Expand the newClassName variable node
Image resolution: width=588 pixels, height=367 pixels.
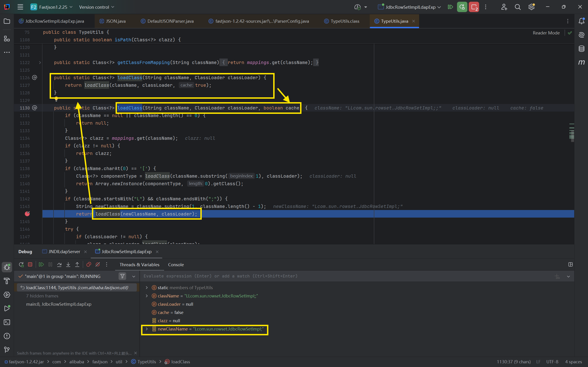pyautogui.click(x=147, y=329)
